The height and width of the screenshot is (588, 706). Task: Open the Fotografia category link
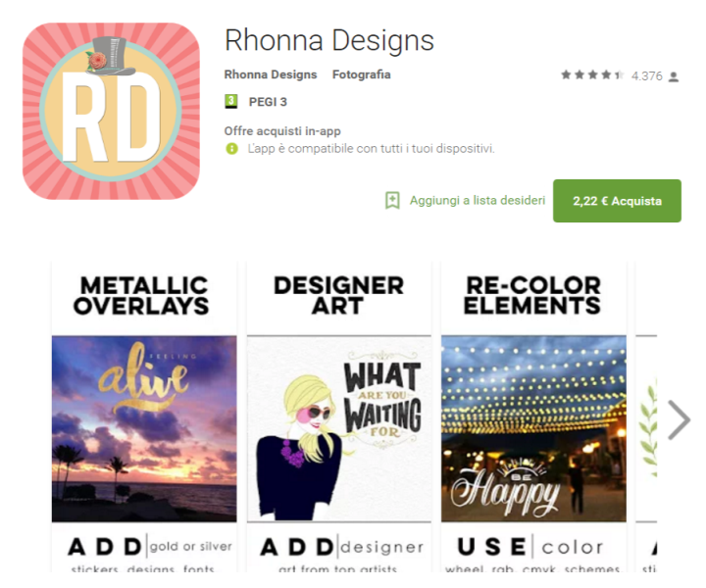click(x=361, y=74)
